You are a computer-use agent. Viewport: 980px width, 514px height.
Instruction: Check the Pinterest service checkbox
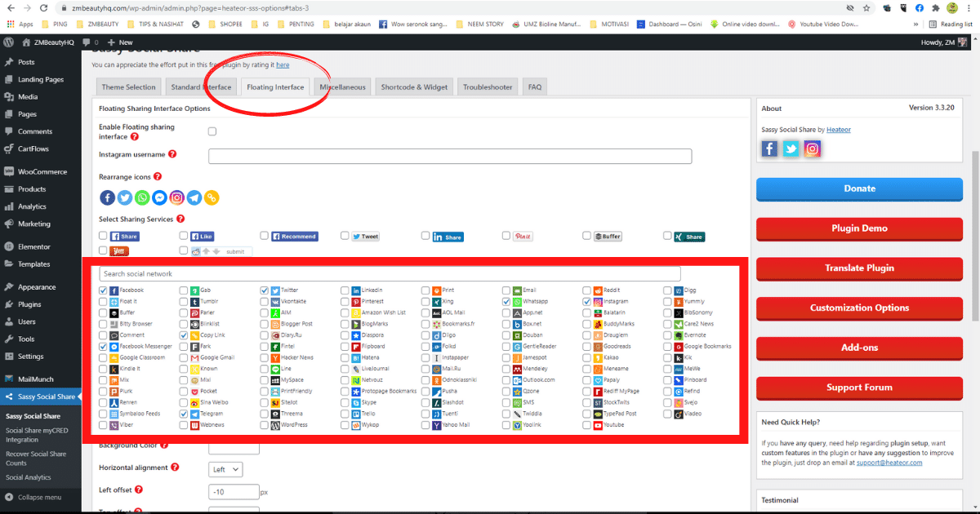point(345,301)
